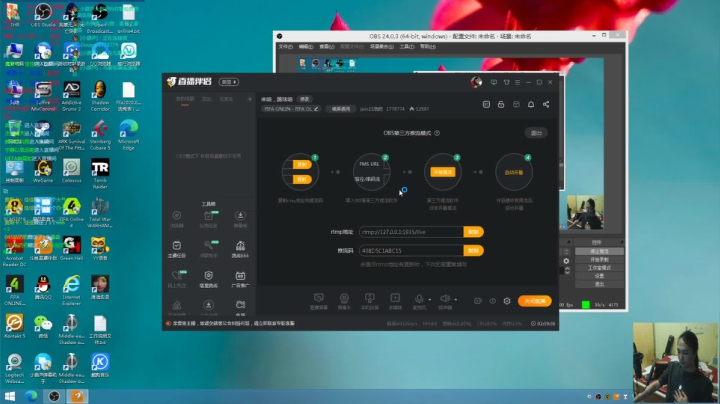Click the box icon between lock and bell
This screenshot has width=720, height=404.
pos(516,105)
